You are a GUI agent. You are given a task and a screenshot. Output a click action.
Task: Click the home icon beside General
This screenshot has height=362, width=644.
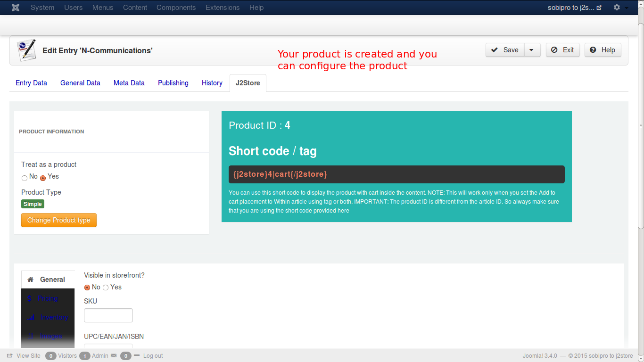tap(31, 280)
